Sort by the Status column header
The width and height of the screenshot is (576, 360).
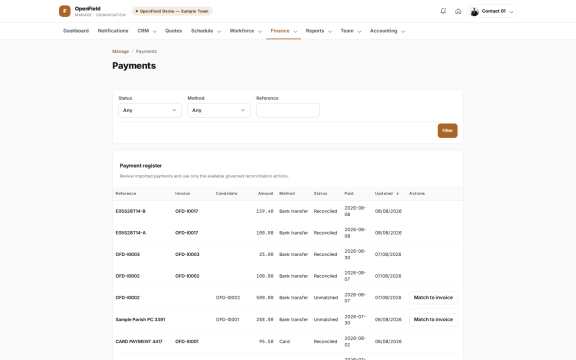coord(320,194)
